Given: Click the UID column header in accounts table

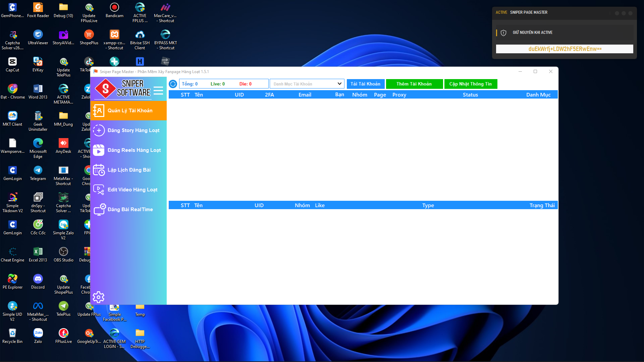Looking at the screenshot, I should click(x=239, y=95).
